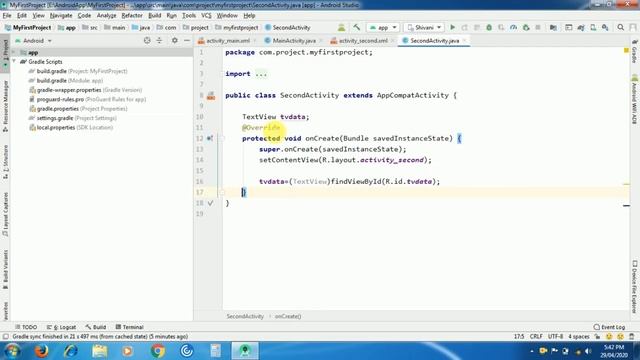This screenshot has width=640, height=360.
Task: Run the app with the green play icon
Action: tap(452, 27)
